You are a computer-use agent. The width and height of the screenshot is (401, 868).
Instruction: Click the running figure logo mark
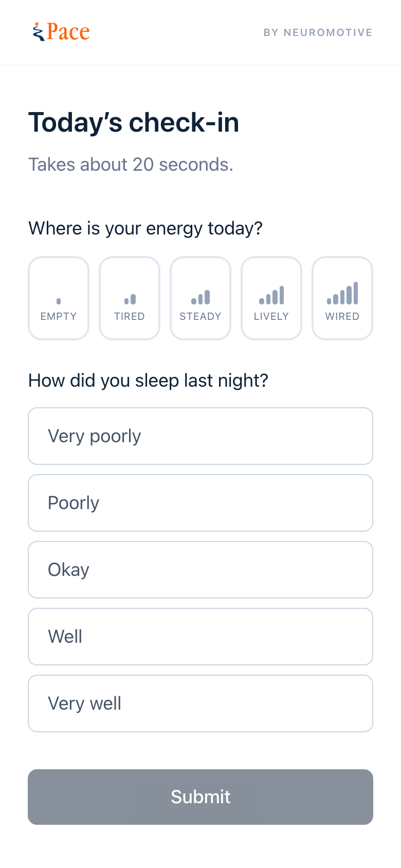[x=39, y=32]
